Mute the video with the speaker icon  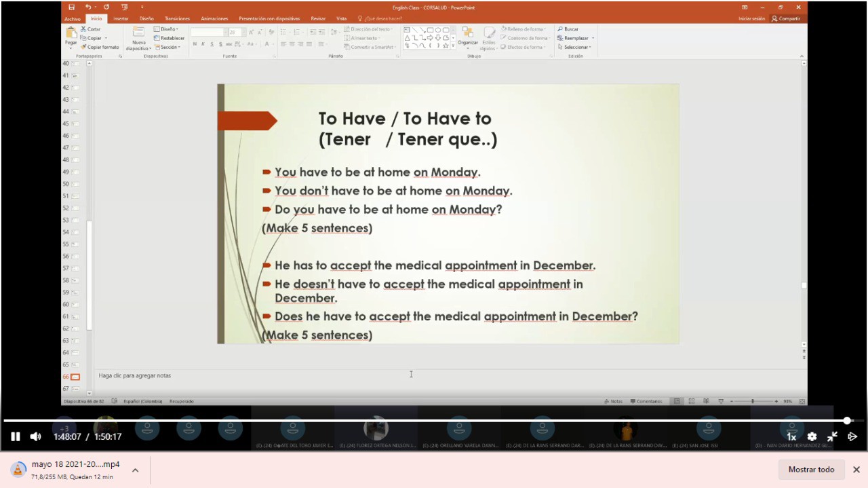point(35,436)
